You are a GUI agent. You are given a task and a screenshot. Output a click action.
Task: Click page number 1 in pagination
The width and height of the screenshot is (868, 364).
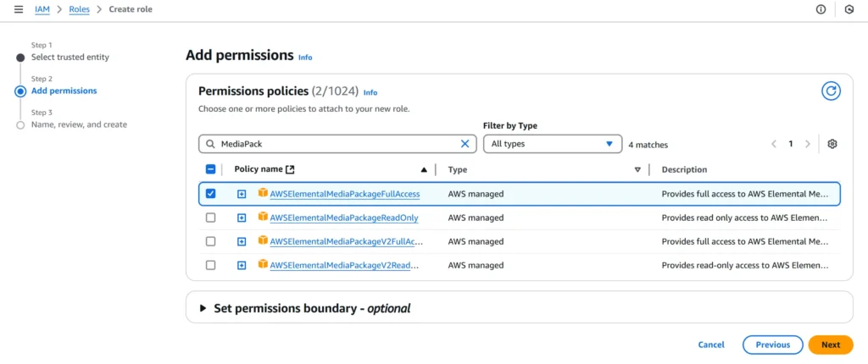pyautogui.click(x=791, y=144)
